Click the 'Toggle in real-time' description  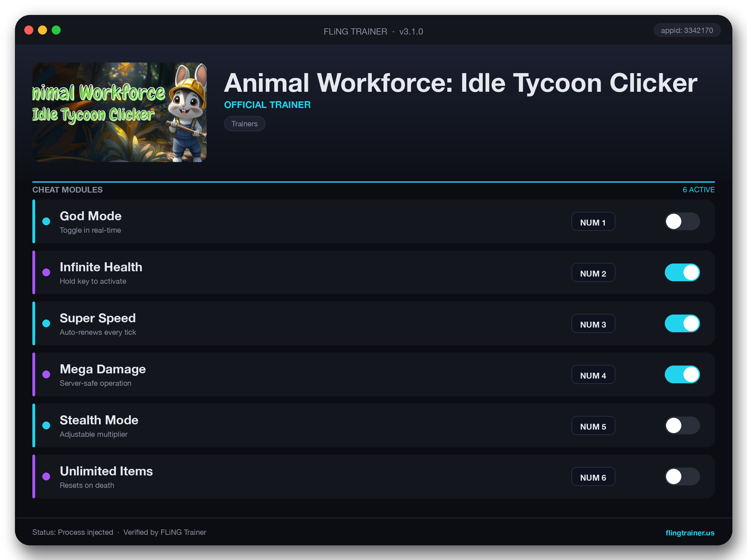90,230
